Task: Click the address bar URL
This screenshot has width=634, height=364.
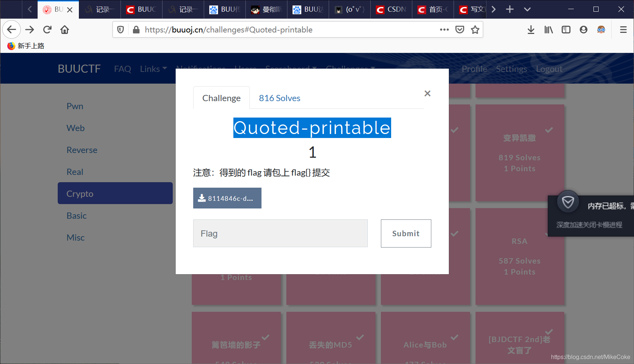Action: tap(229, 30)
